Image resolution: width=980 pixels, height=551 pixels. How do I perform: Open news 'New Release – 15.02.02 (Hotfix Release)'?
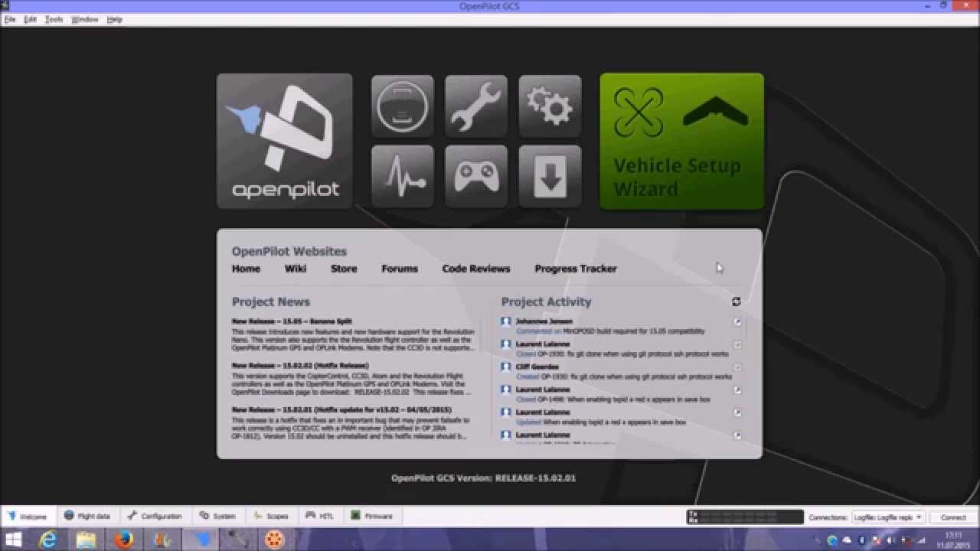click(300, 366)
